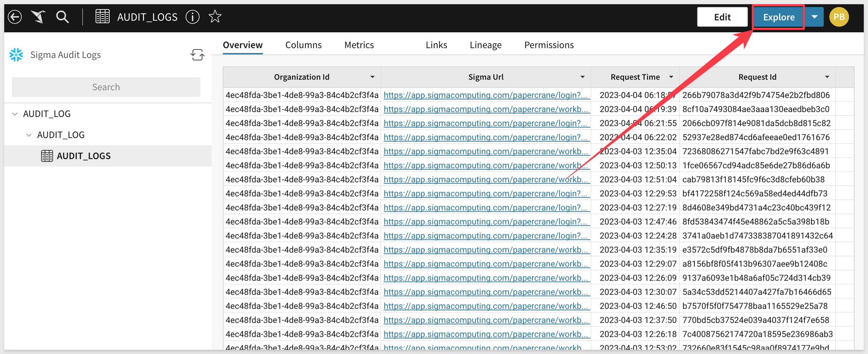Switch to the Columns tab

(x=304, y=45)
